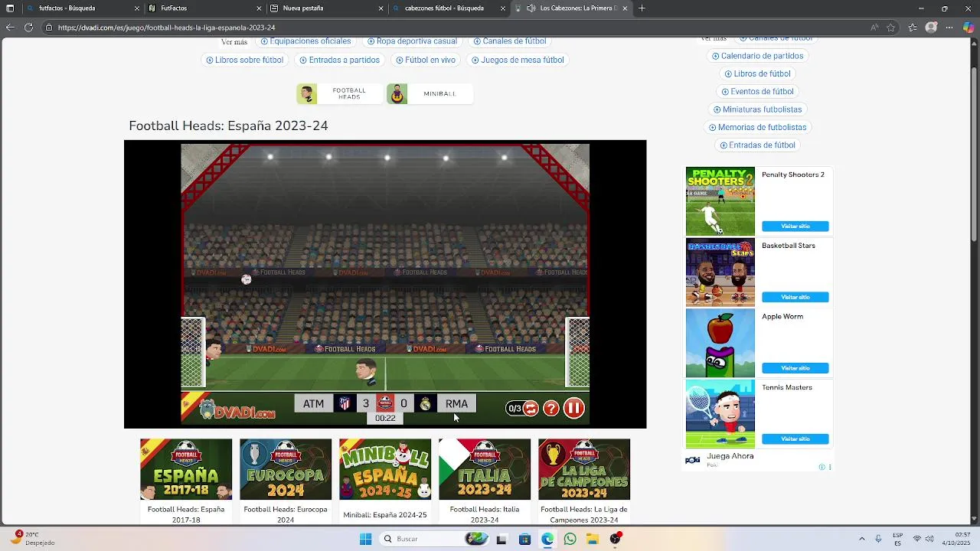
Task: Click the Football Heads logo between scores
Action: (x=385, y=403)
